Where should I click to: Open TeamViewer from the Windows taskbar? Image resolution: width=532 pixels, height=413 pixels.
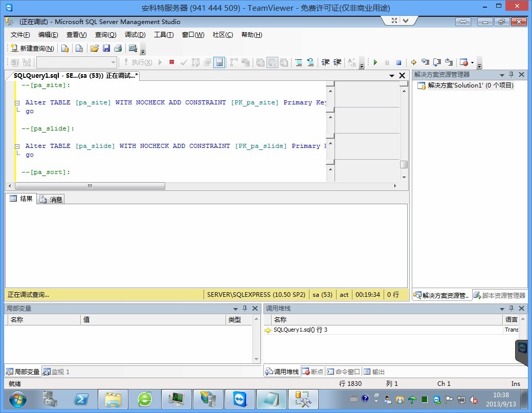coord(239,399)
